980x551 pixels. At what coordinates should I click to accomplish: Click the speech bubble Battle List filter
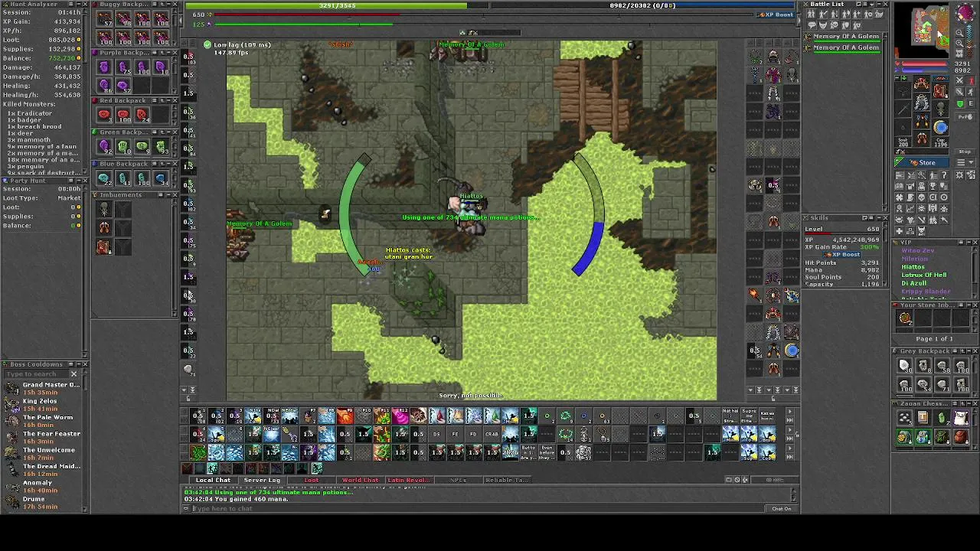tap(812, 24)
